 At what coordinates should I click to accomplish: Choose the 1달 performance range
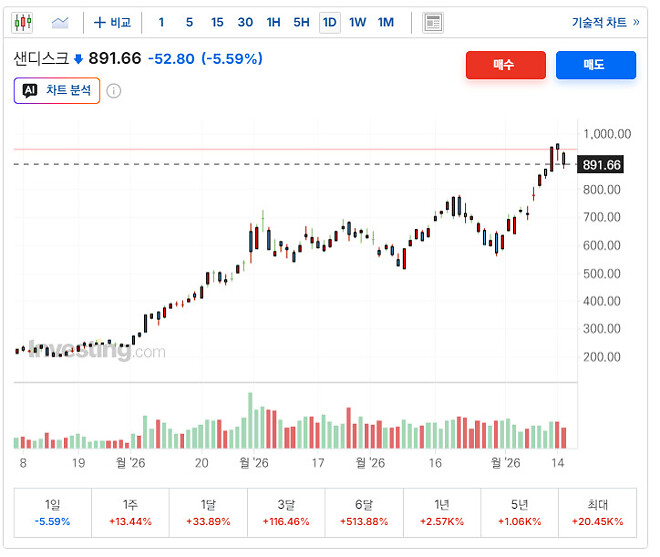pos(208,512)
